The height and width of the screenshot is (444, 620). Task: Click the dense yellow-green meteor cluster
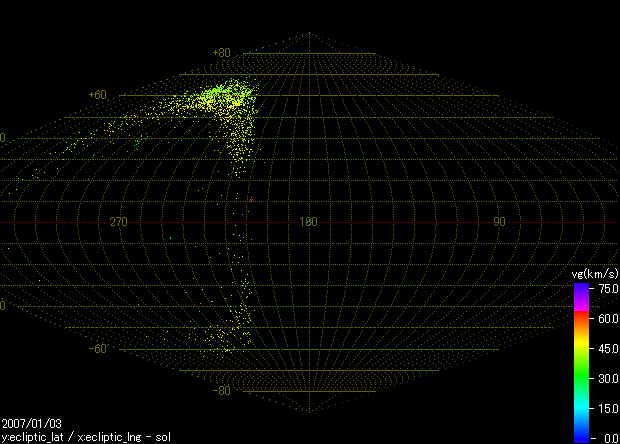pyautogui.click(x=220, y=97)
